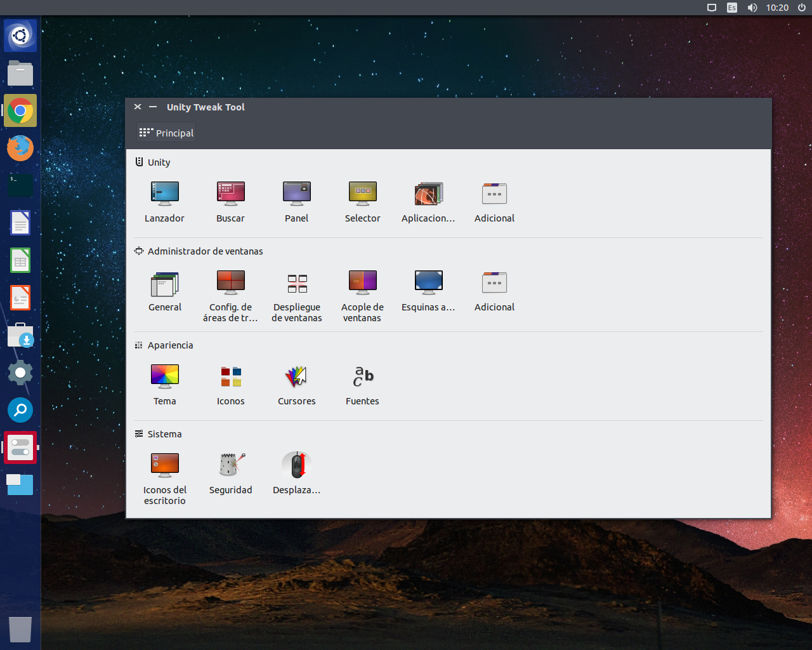Viewport: 812px width, 650px height.
Task: Open Despliegue de ventanas icon
Action: pos(297,283)
